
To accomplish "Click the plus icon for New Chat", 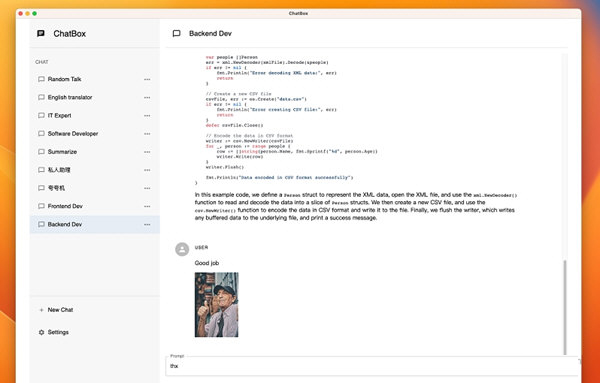I will 41,310.
